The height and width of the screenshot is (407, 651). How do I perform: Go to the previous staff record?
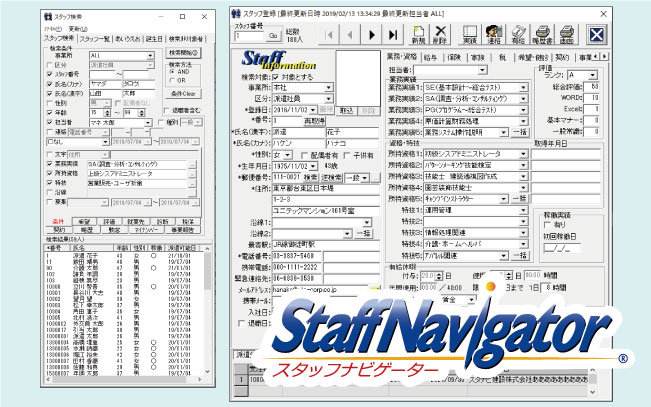351,35
